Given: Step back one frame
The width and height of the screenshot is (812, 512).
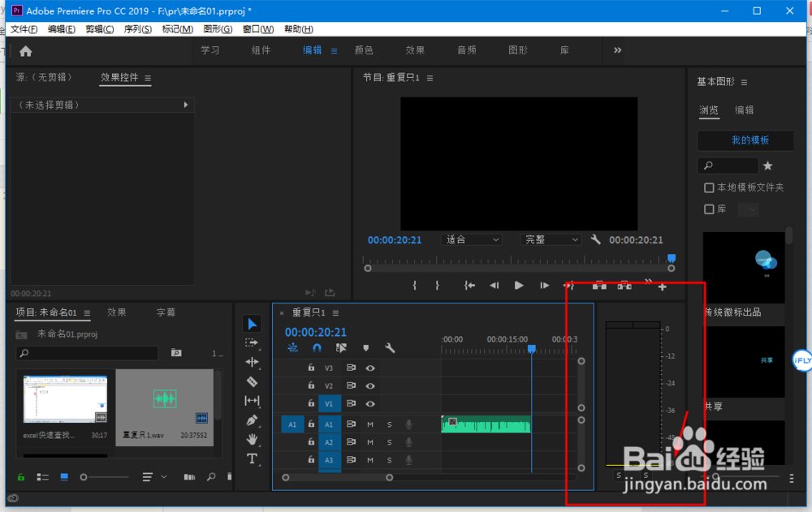Looking at the screenshot, I should point(494,286).
